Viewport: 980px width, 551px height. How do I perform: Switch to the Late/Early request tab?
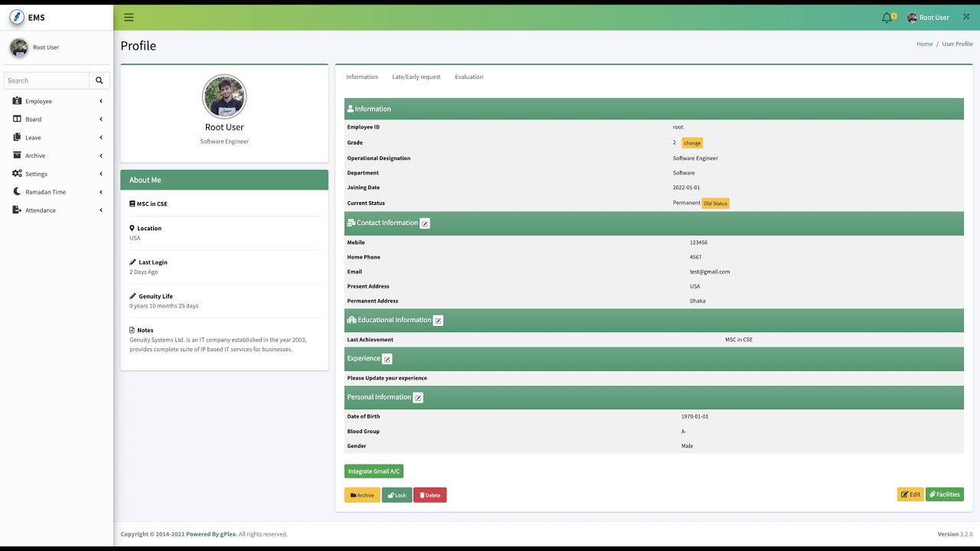416,77
